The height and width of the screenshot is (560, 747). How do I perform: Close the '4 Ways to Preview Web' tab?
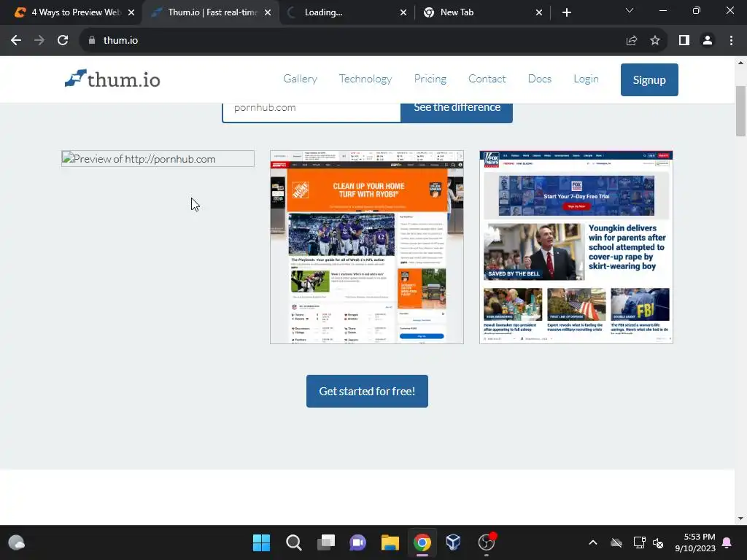131,12
